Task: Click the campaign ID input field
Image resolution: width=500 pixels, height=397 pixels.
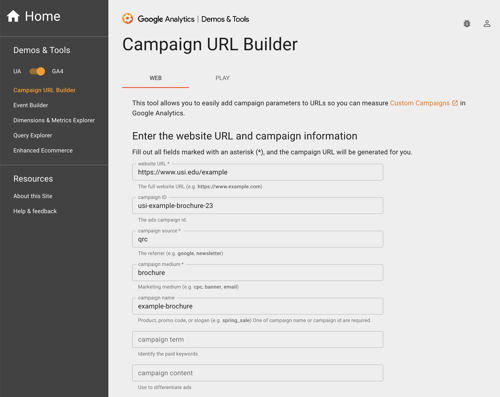Action: [x=258, y=206]
